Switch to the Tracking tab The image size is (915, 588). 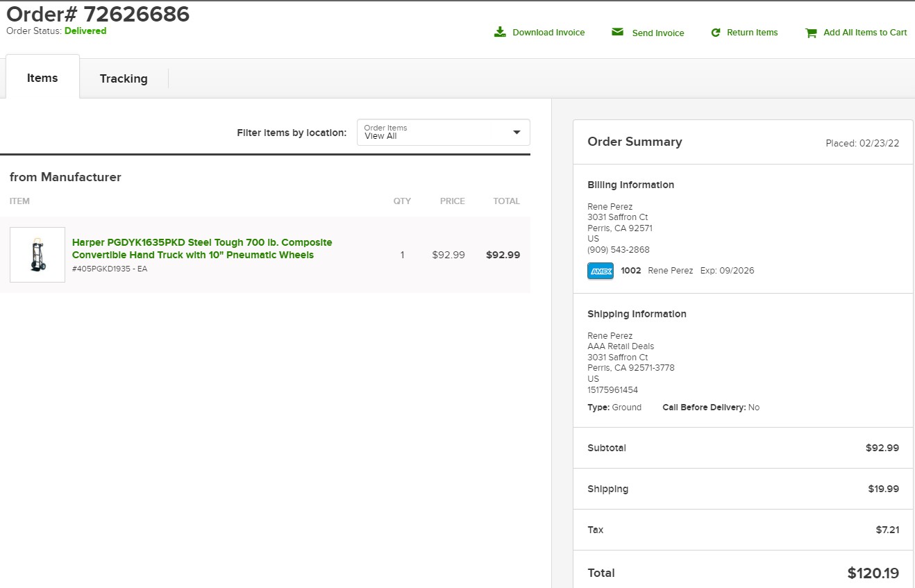click(124, 78)
